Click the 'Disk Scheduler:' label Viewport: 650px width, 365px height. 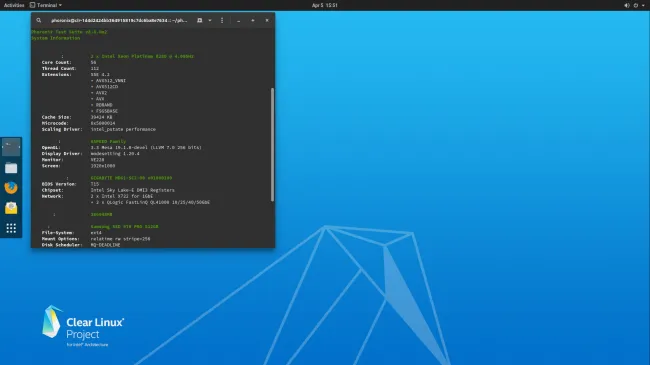tap(62, 245)
